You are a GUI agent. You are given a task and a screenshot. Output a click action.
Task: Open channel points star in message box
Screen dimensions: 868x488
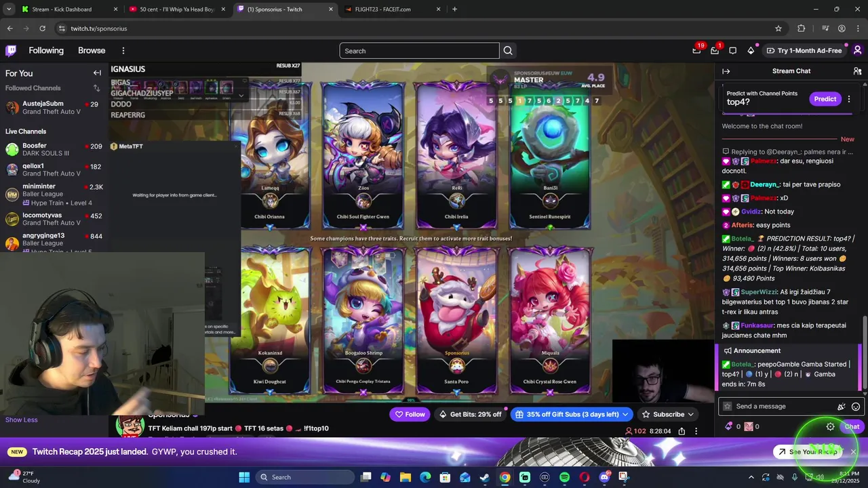point(728,407)
